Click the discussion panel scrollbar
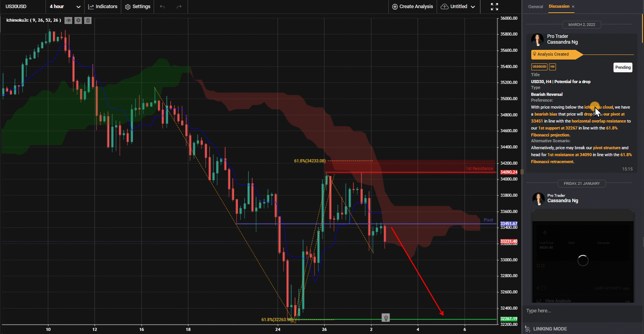 click(x=642, y=29)
